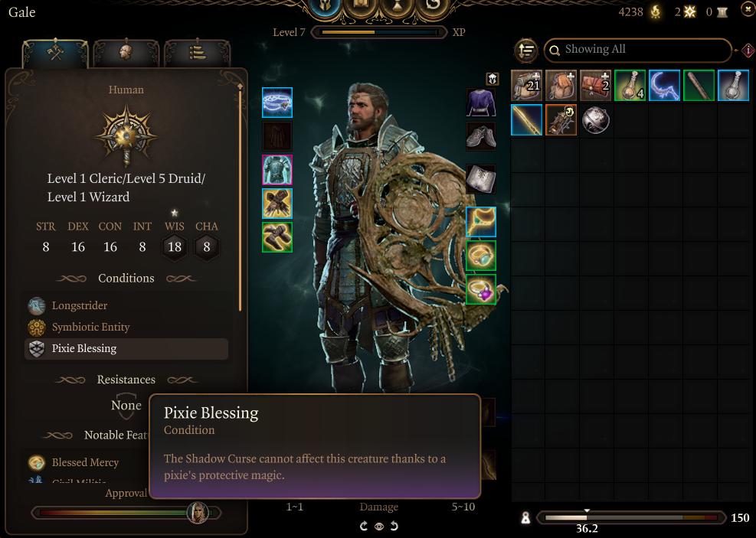This screenshot has height=538, width=756.
Task: Select the circlet headwear equipment slot
Action: [277, 103]
